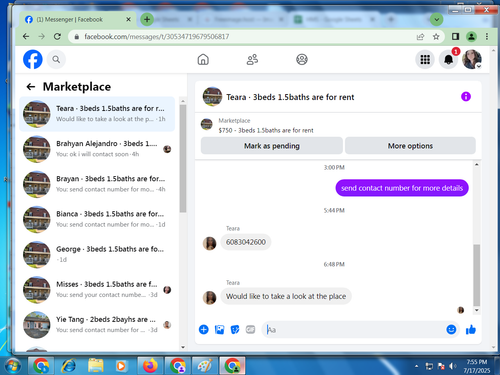Screen dimensions: 500x375
Task: Click conversation list scrollbar thumb
Action: point(183,158)
